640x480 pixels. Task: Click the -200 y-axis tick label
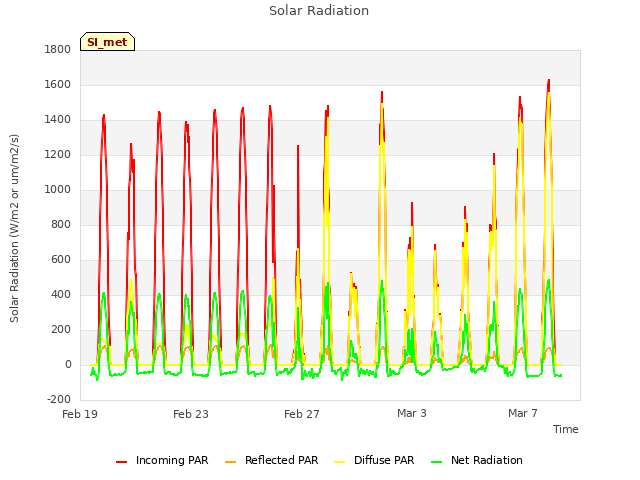coord(59,399)
